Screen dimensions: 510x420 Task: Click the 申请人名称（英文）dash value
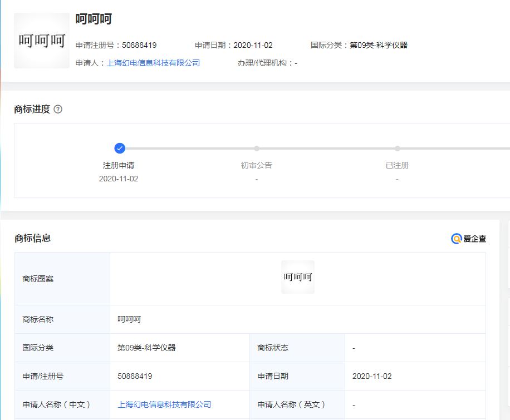pyautogui.click(x=354, y=404)
